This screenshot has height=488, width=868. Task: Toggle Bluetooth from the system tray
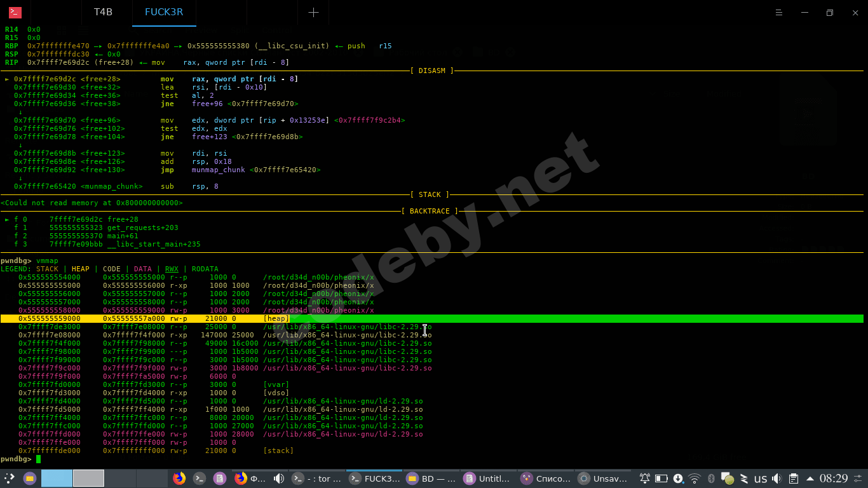click(x=712, y=478)
